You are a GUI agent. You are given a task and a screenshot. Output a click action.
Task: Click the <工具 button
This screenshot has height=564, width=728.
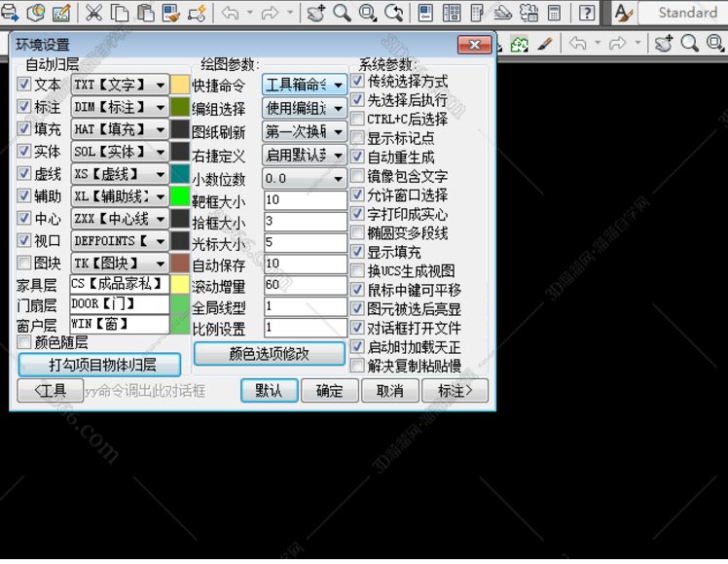point(51,391)
